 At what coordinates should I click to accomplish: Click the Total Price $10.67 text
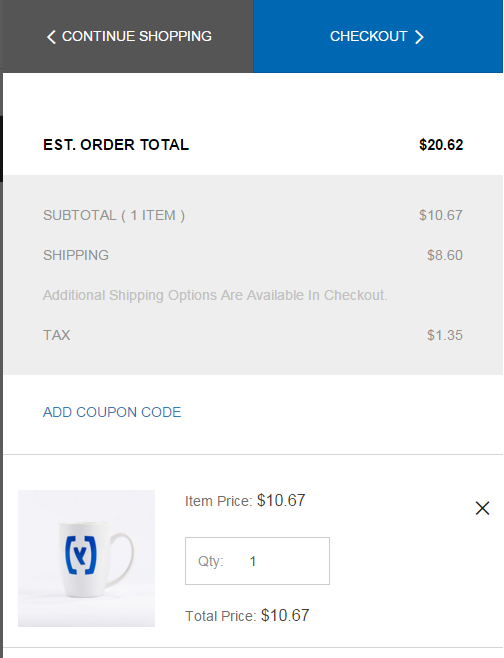pyautogui.click(x=247, y=616)
